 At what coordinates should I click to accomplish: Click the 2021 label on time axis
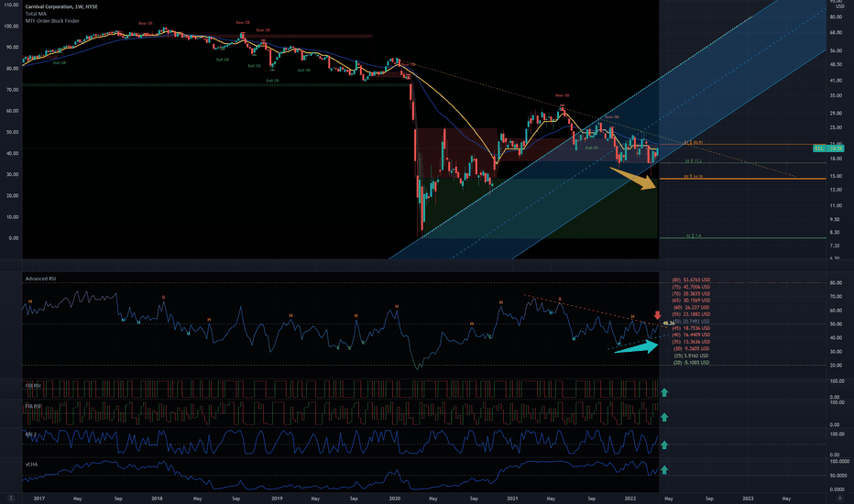tap(512, 499)
